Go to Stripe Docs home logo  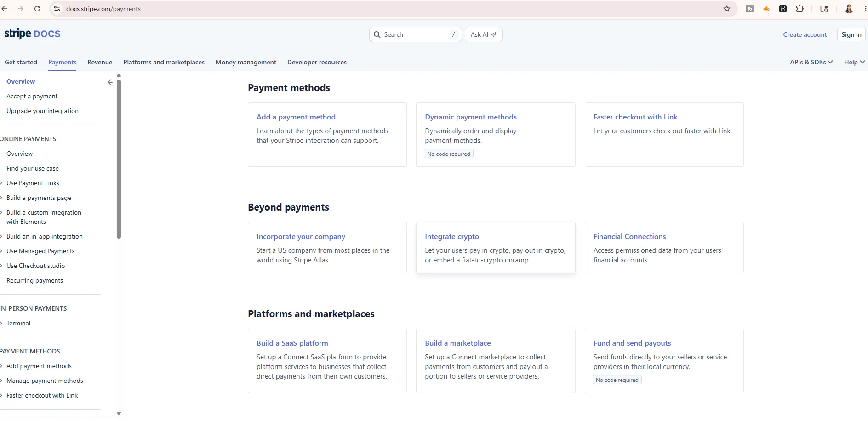pyautogui.click(x=32, y=34)
